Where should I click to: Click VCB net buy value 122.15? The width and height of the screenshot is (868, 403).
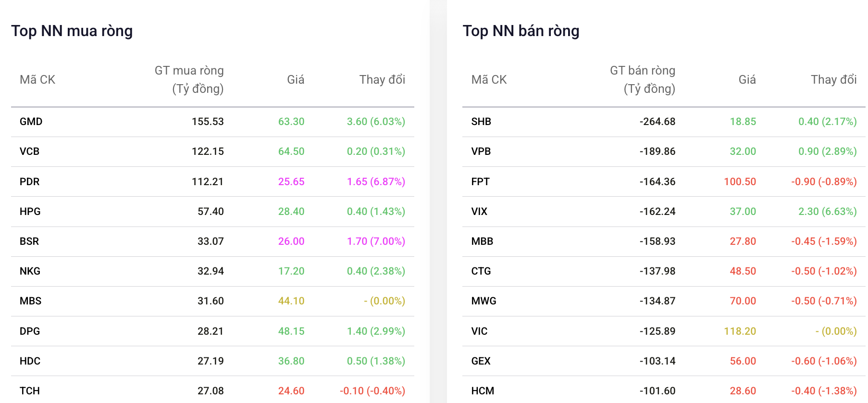coord(208,151)
